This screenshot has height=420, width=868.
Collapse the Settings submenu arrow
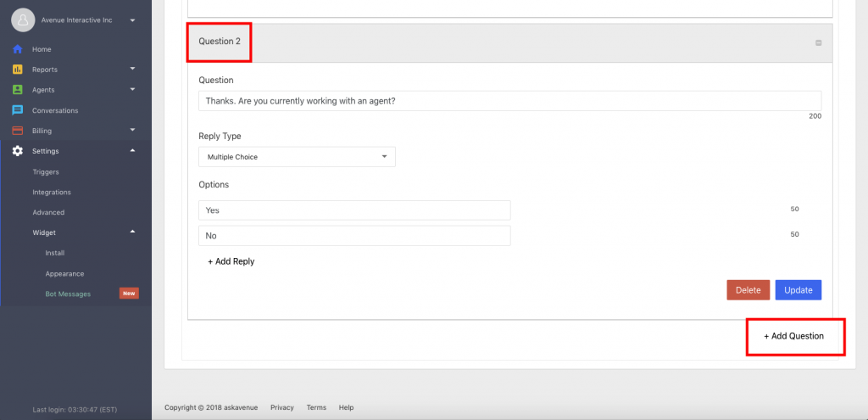point(132,150)
